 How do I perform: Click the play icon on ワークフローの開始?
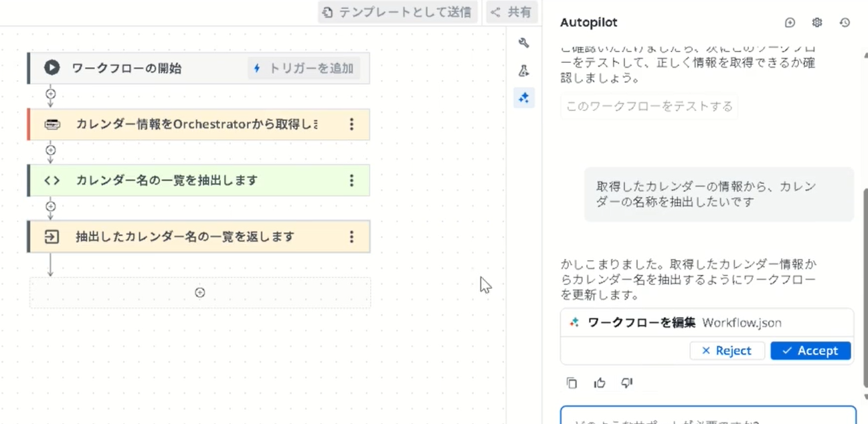tap(52, 68)
